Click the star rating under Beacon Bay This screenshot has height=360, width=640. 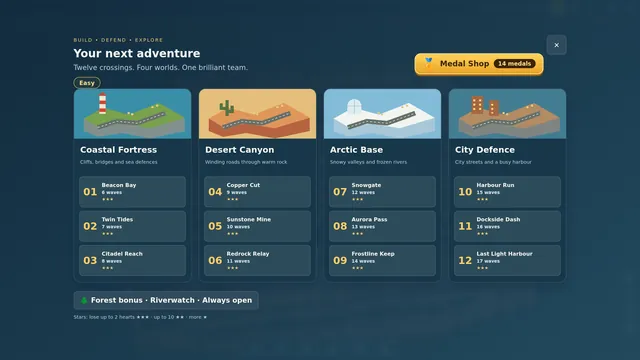[107, 200]
